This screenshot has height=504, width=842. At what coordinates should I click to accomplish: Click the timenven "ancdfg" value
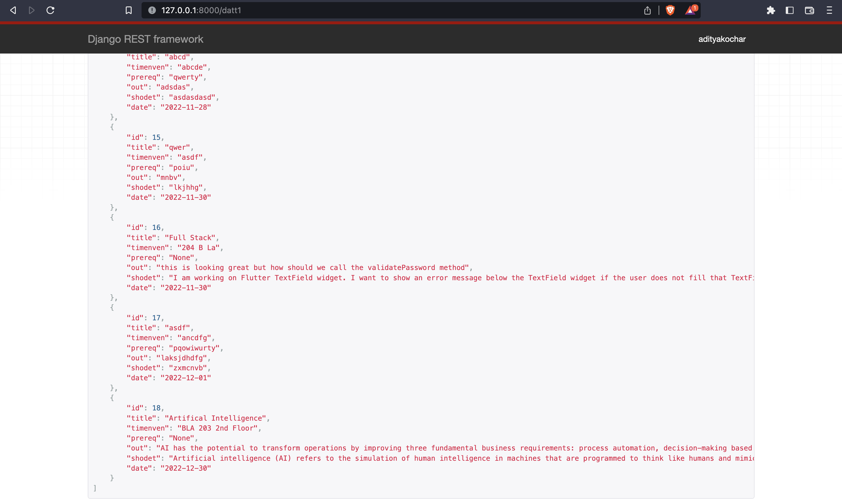point(194,338)
